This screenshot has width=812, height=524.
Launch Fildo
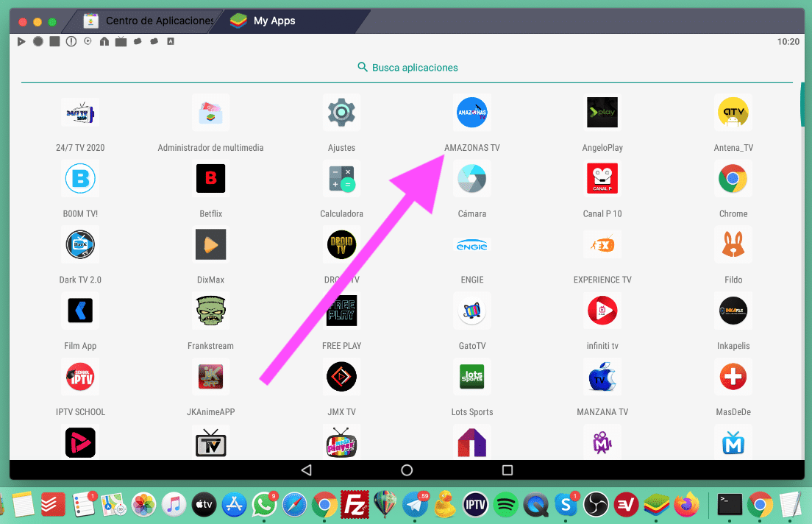733,244
